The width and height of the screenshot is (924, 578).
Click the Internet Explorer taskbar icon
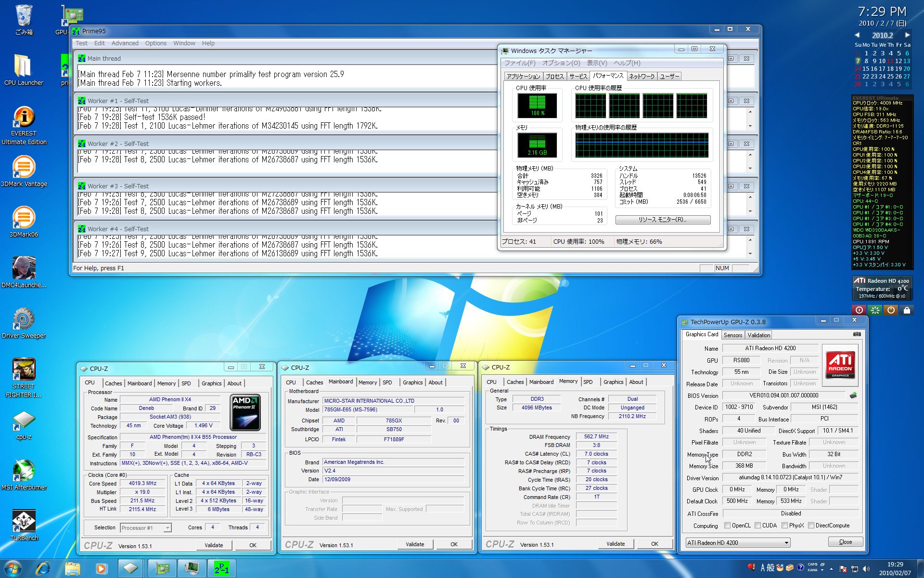pos(43,568)
